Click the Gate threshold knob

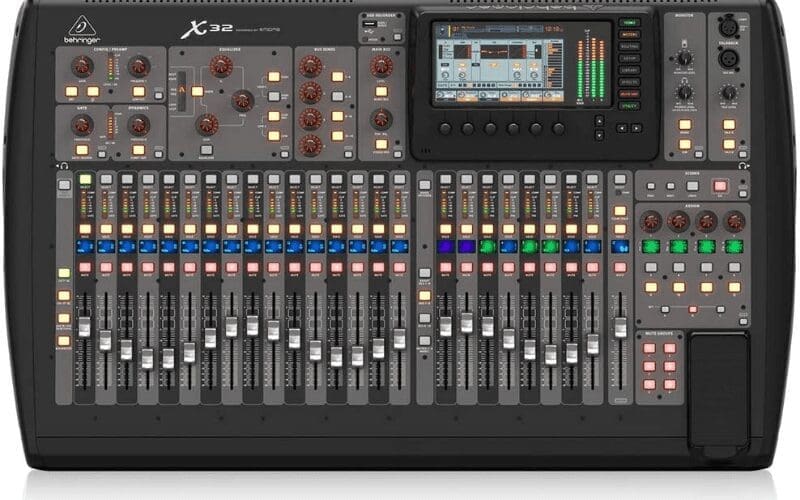[82, 125]
